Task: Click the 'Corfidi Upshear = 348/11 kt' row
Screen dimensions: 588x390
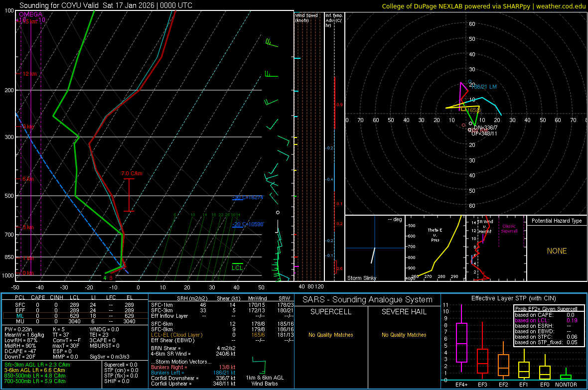Action: pos(193,384)
